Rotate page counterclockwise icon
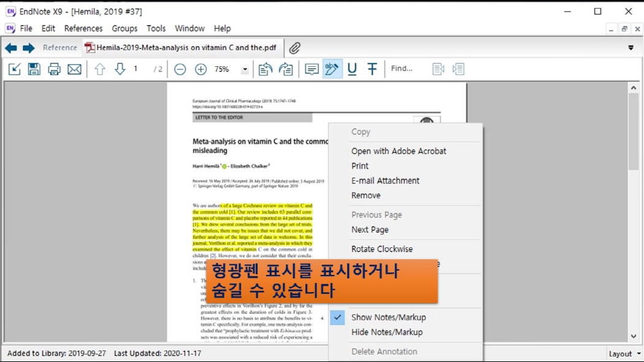644x362 pixels. 266,69
